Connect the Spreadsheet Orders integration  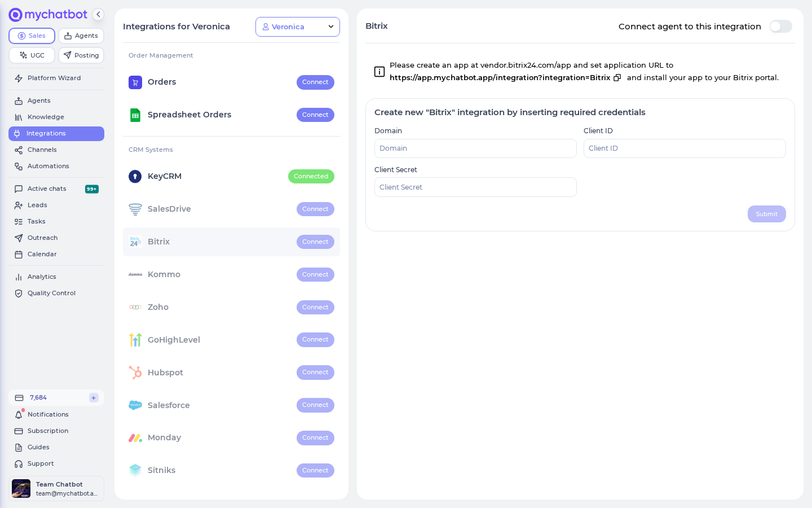click(x=315, y=115)
